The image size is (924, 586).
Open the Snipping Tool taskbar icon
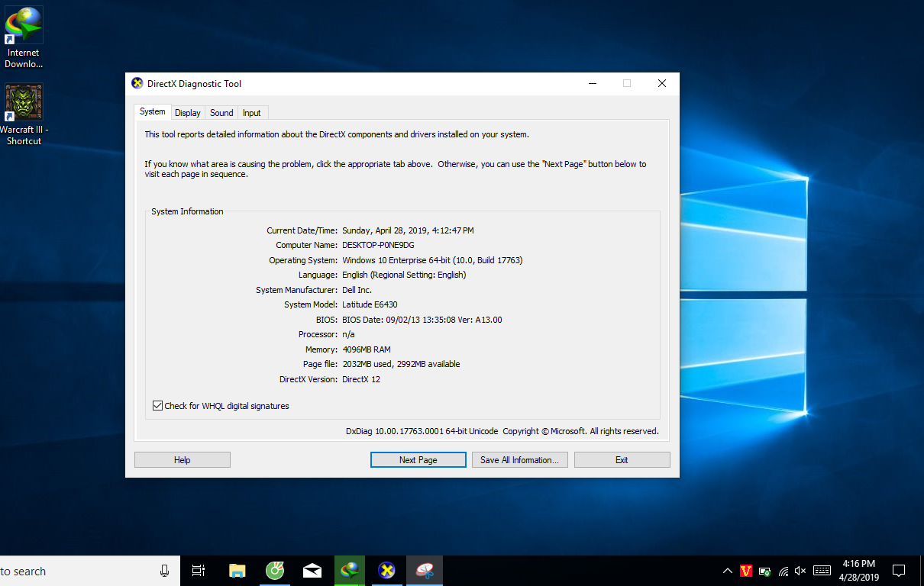coord(425,571)
